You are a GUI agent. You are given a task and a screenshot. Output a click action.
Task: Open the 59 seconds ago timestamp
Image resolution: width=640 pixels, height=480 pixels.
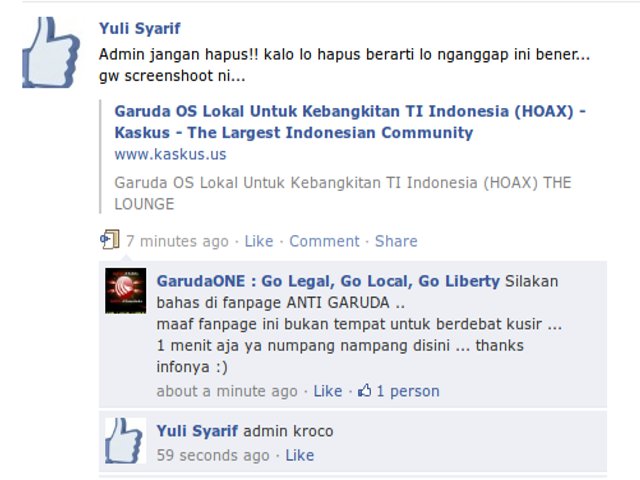(213, 455)
